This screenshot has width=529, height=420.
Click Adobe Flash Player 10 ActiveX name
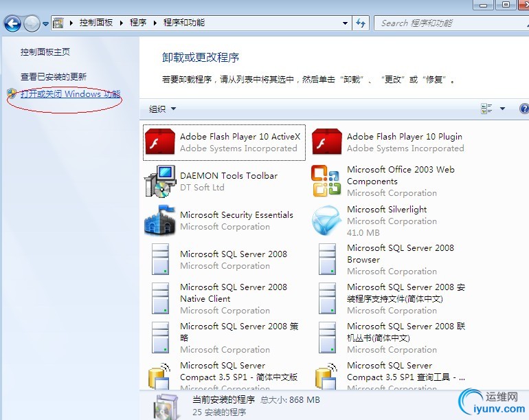point(240,137)
